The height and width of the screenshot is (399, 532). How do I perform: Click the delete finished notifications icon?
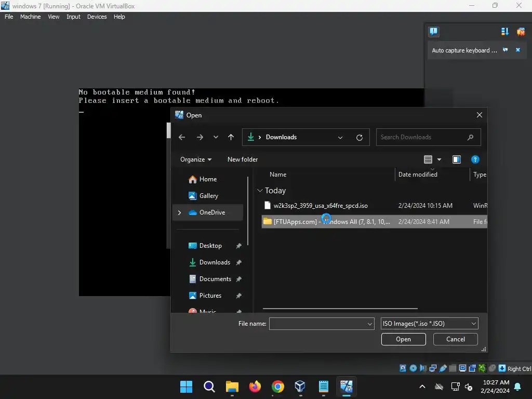click(x=521, y=32)
